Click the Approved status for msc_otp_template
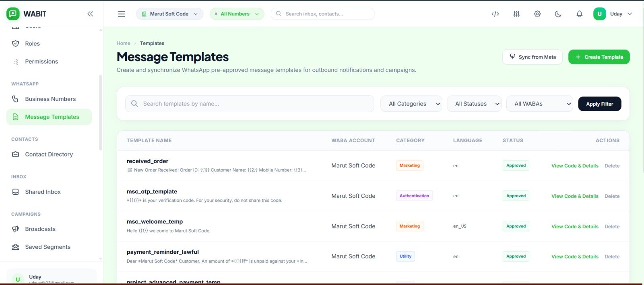Screen dimensions: 644x285 pos(516,196)
